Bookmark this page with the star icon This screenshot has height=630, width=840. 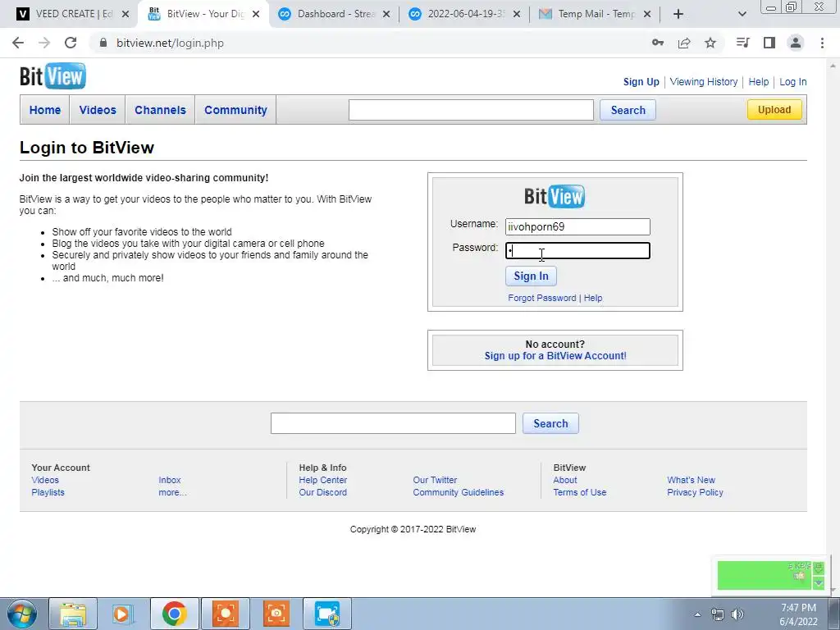(710, 43)
